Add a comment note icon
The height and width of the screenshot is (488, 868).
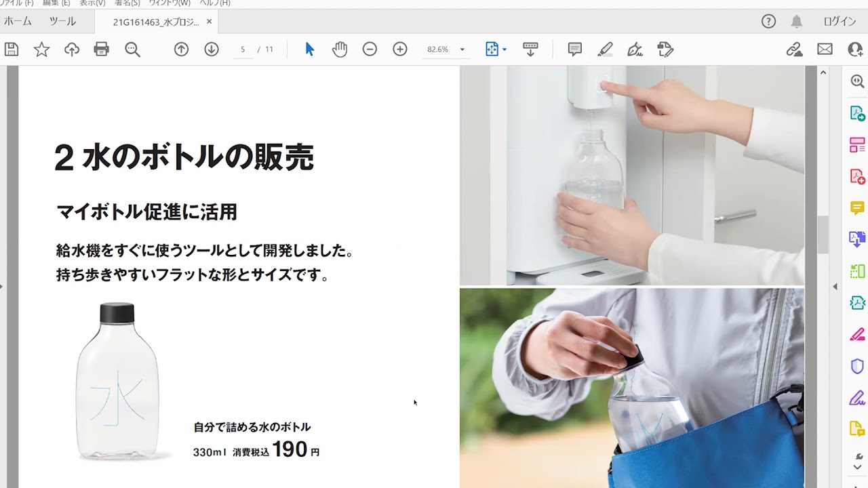pos(575,49)
